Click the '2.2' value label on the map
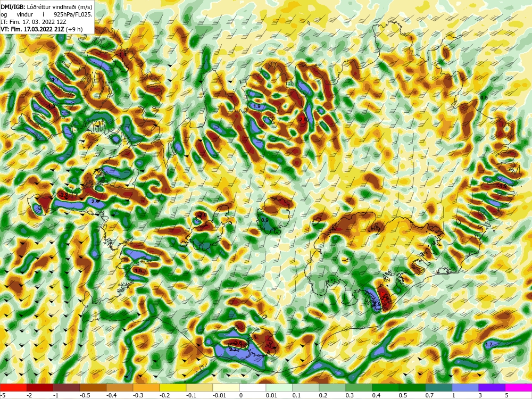This screenshot has width=532, height=399. coord(233,349)
